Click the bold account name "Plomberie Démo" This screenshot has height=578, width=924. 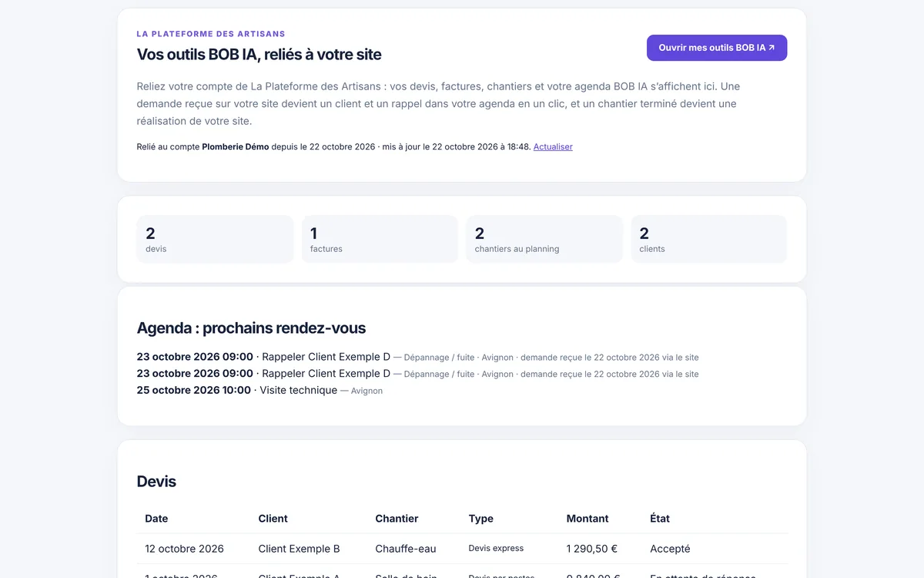pos(236,146)
